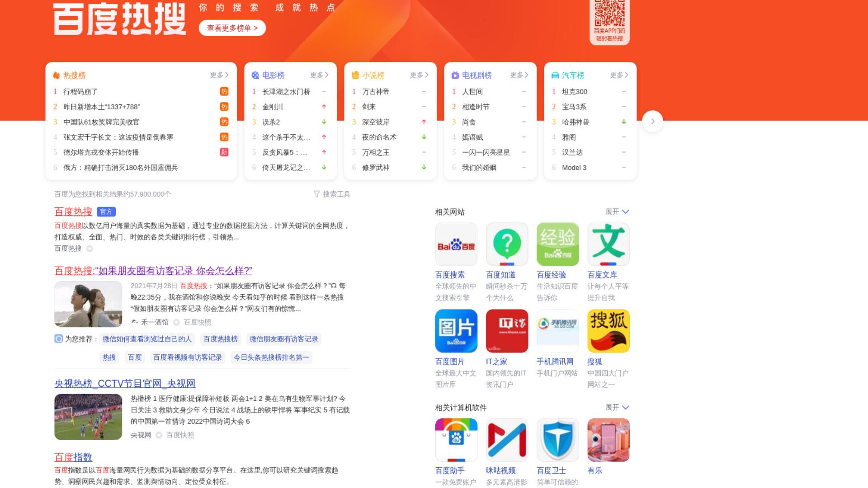
Task: Click the funnel icon for 搜索工具
Action: [317, 194]
